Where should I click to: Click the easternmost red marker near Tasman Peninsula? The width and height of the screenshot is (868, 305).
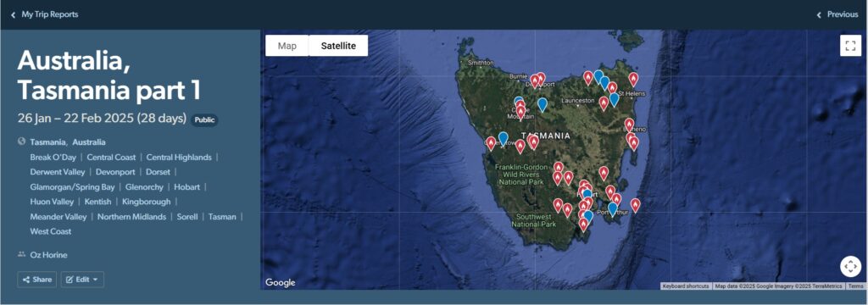click(x=635, y=206)
